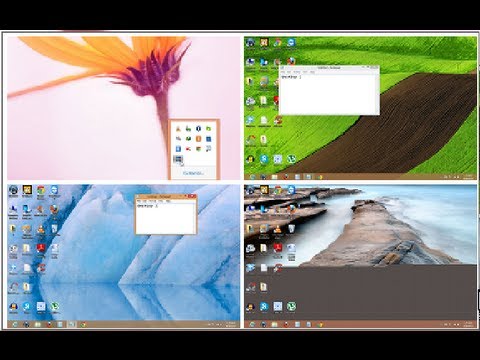
Task: Click the highlighted desktops icon in tray popup
Action: pos(178,159)
